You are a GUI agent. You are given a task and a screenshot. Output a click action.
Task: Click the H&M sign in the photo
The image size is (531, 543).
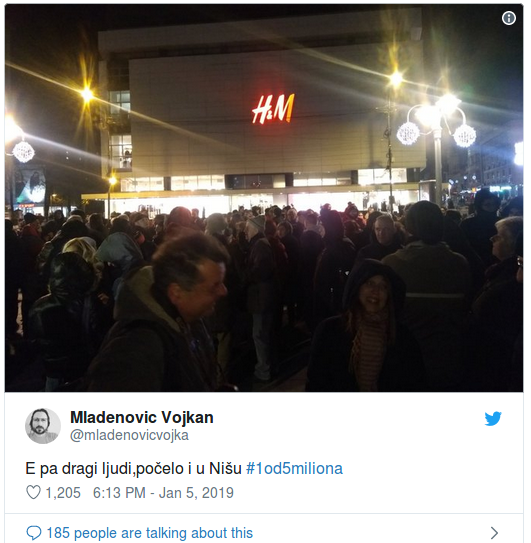(273, 109)
